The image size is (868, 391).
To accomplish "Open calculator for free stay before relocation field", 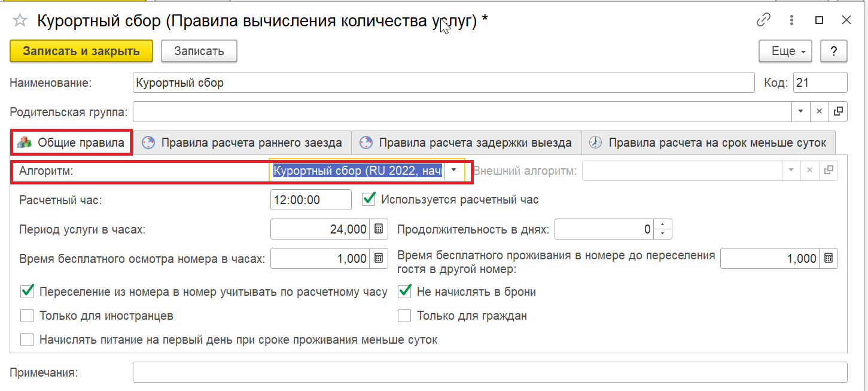I will tap(829, 259).
